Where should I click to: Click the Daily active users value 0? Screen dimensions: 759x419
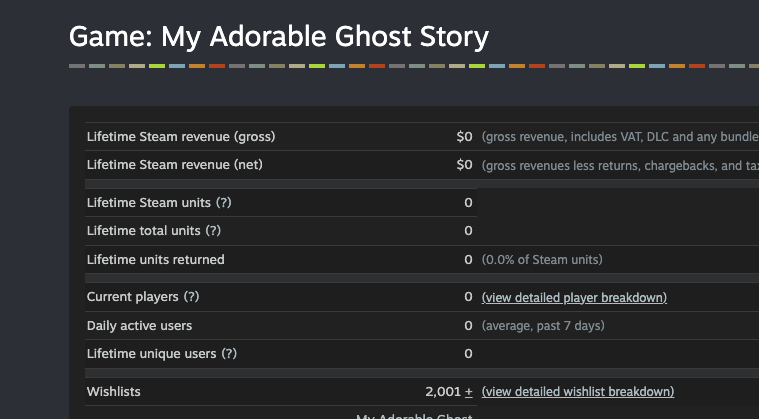point(468,326)
